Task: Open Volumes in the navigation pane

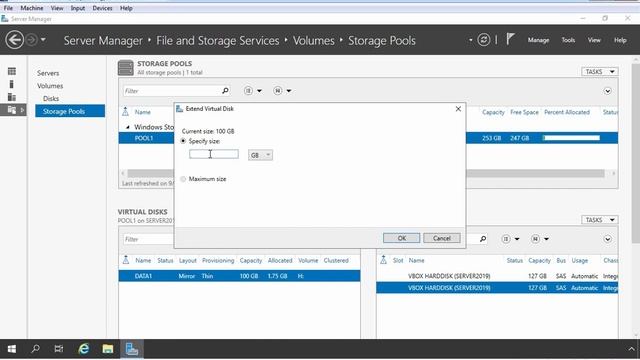Action: pos(50,86)
